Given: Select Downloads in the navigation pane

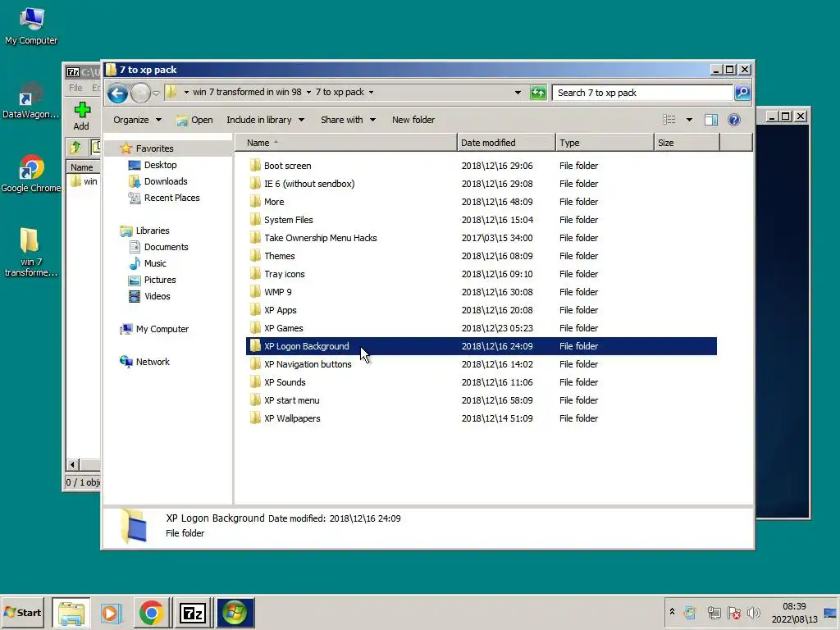Looking at the screenshot, I should click(x=166, y=181).
